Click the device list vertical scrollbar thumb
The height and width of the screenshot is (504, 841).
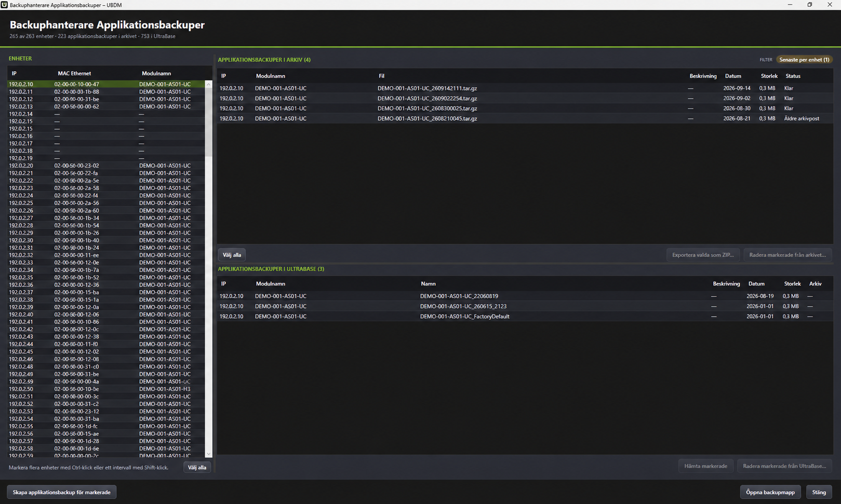coord(209,122)
